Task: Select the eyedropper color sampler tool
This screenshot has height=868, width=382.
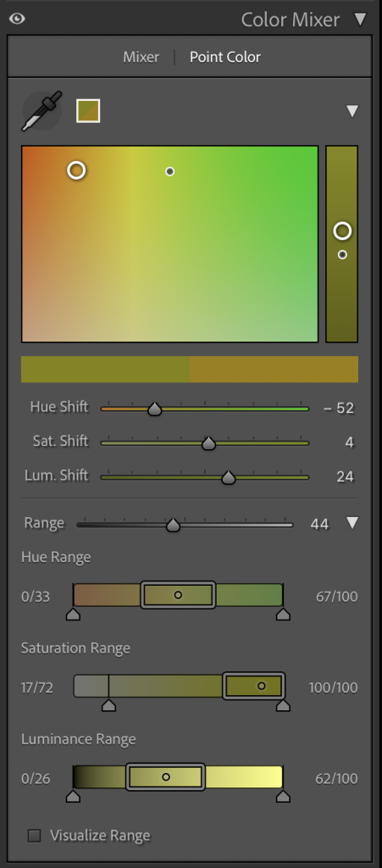Action: [42, 111]
